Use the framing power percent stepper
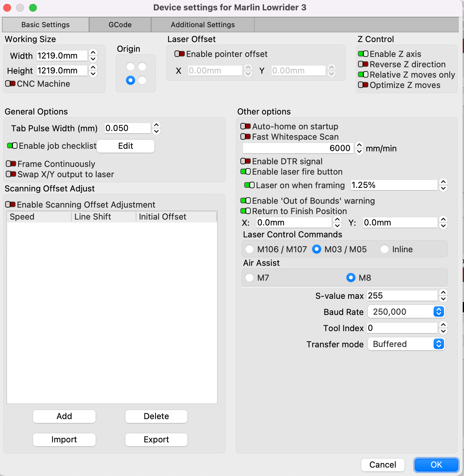This screenshot has width=464, height=476. [x=443, y=185]
